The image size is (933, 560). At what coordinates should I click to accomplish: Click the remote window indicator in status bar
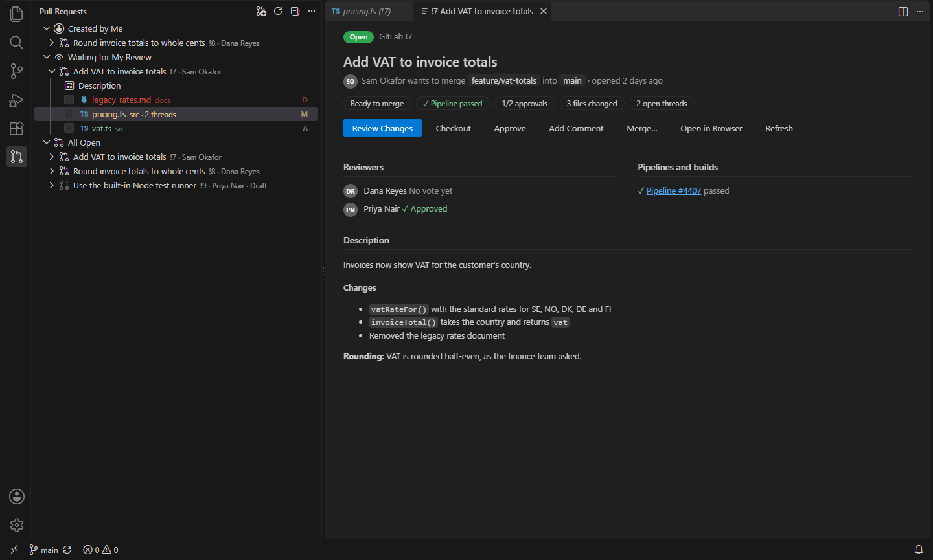pos(14,550)
